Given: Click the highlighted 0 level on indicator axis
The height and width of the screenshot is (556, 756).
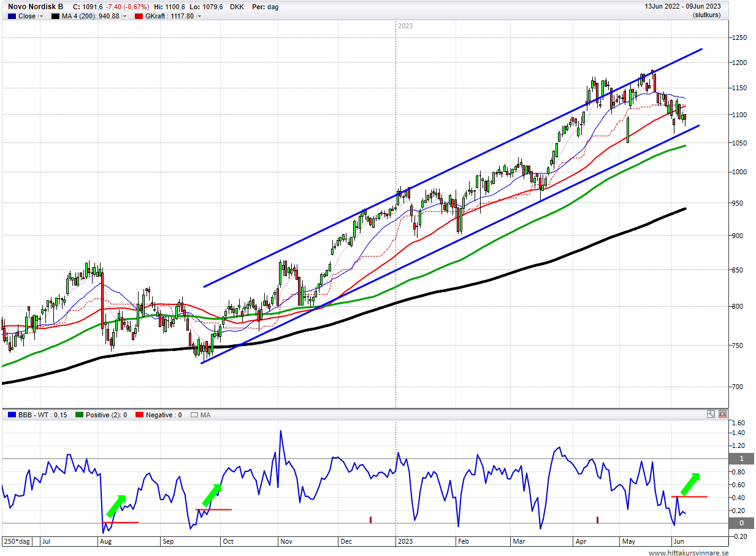Looking at the screenshot, I should [741, 523].
